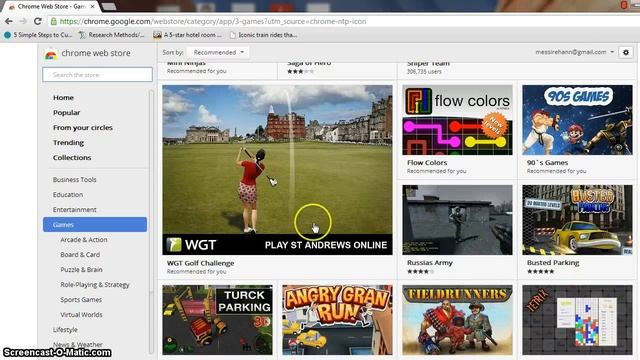Open the Angry Gran Run thumbnail
The height and width of the screenshot is (360, 640).
337,320
